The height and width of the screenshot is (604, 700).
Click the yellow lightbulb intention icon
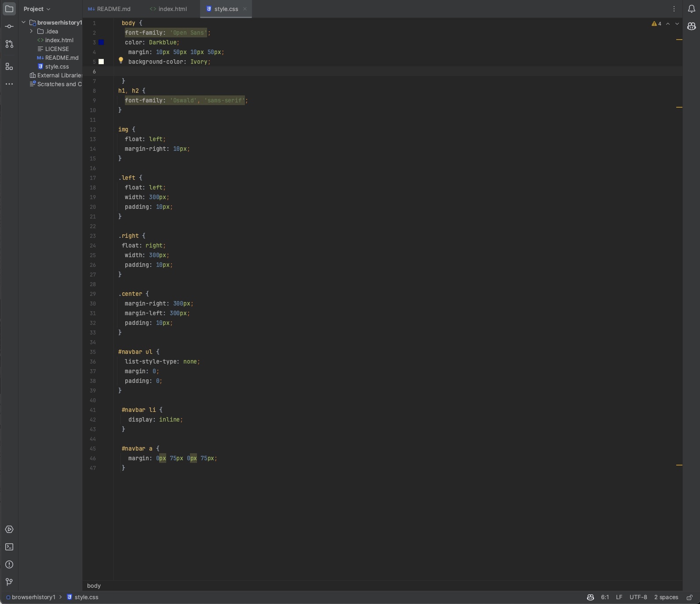pyautogui.click(x=121, y=61)
